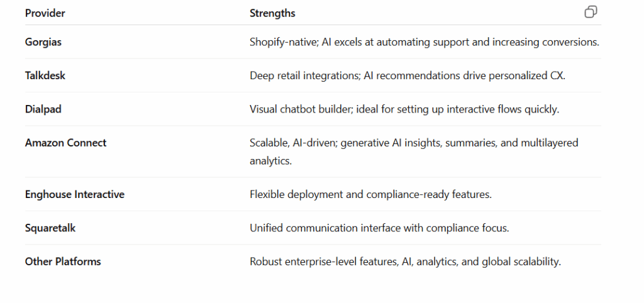The height and width of the screenshot is (303, 644).
Task: Click the Deep retail integrations description
Action: pyautogui.click(x=408, y=75)
